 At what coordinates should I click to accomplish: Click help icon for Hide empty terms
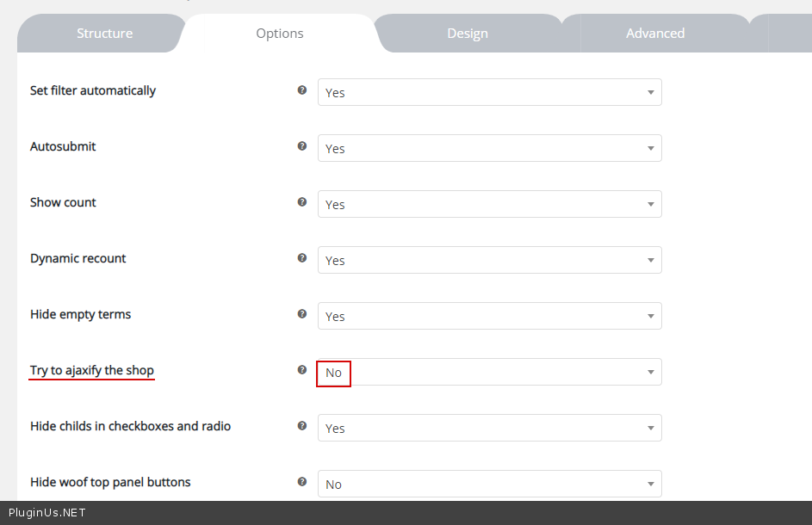pyautogui.click(x=302, y=313)
